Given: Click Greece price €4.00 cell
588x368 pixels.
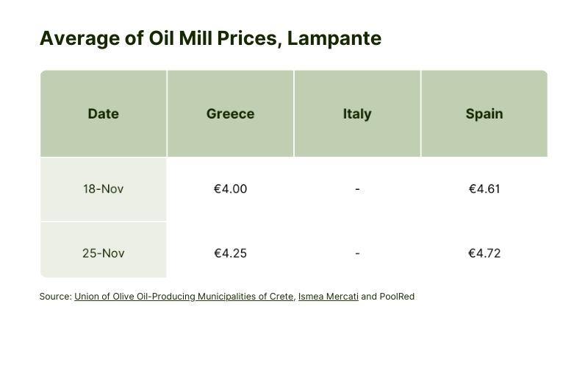Looking at the screenshot, I should 230,189.
